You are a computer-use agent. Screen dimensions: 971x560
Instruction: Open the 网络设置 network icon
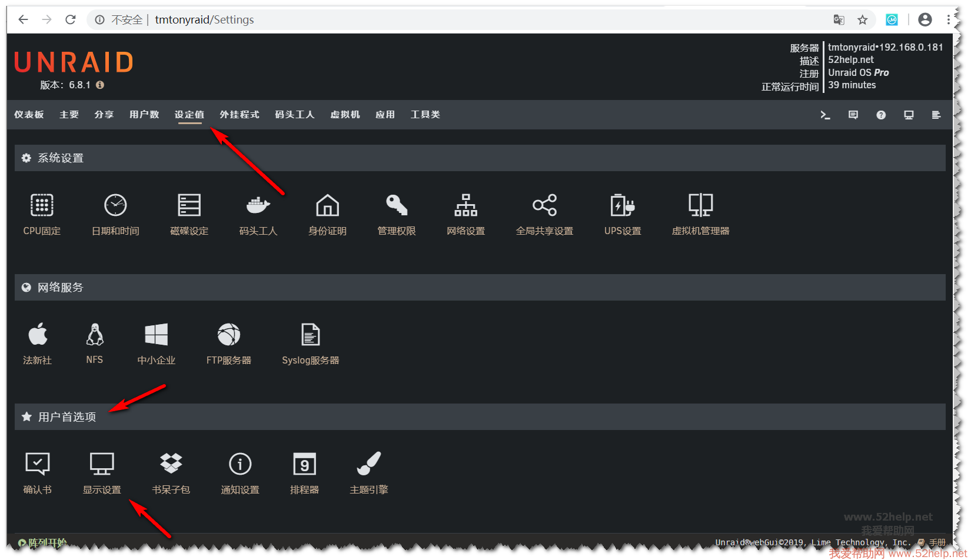click(466, 205)
